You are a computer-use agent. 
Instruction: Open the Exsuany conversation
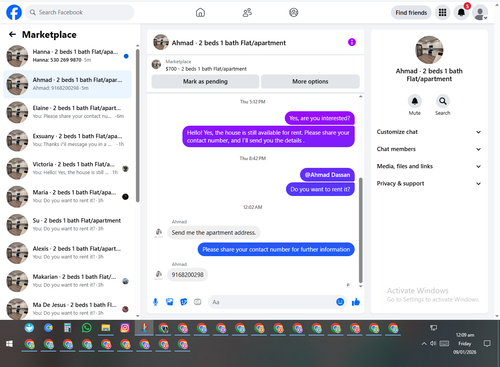[67, 140]
